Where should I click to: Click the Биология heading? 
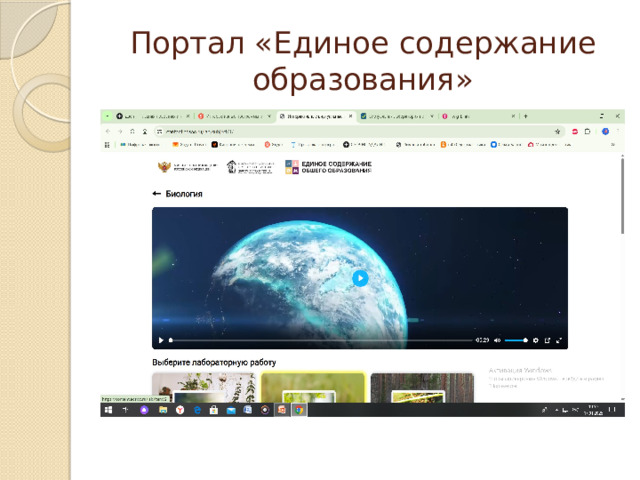click(184, 194)
